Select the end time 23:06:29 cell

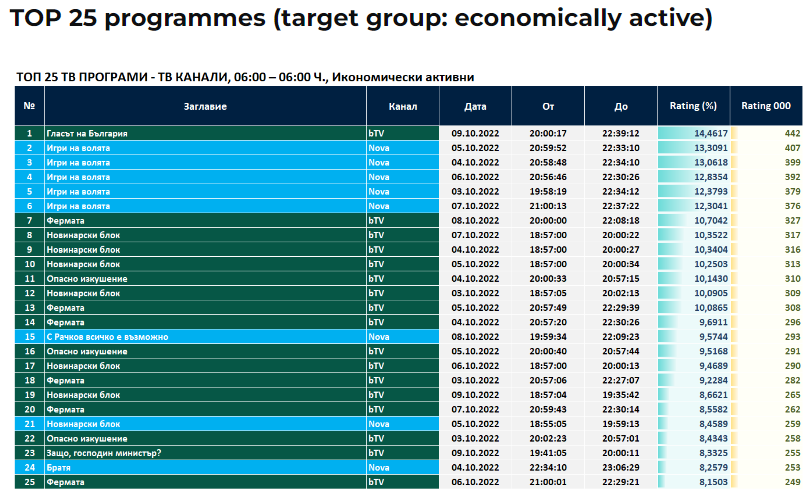coord(620,467)
